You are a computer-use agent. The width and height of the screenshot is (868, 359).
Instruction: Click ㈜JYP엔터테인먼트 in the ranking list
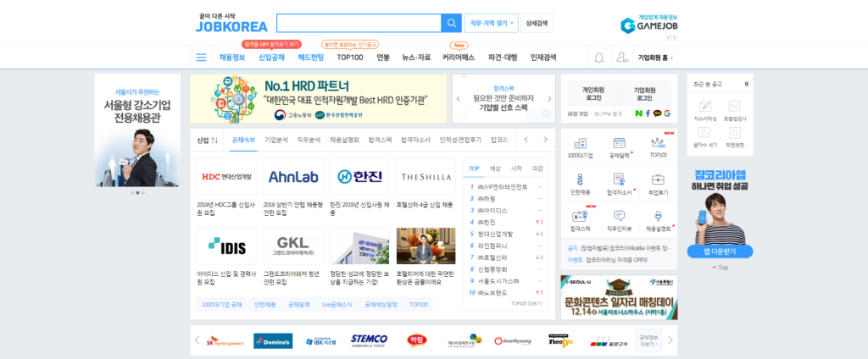(x=502, y=187)
